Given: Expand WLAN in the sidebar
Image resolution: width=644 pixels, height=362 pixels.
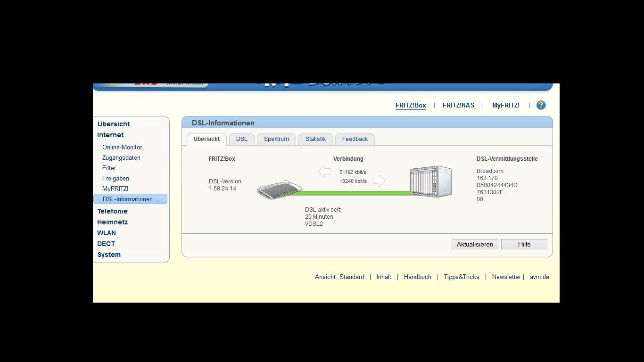Looking at the screenshot, I should click(x=107, y=233).
